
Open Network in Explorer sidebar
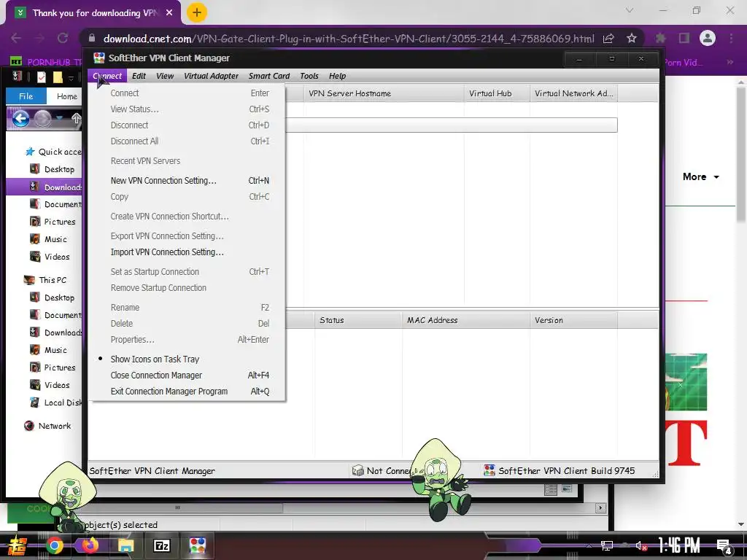[47, 426]
